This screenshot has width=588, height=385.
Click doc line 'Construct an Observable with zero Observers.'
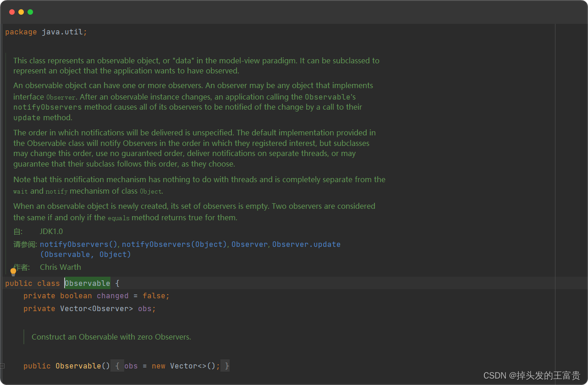pyautogui.click(x=111, y=337)
